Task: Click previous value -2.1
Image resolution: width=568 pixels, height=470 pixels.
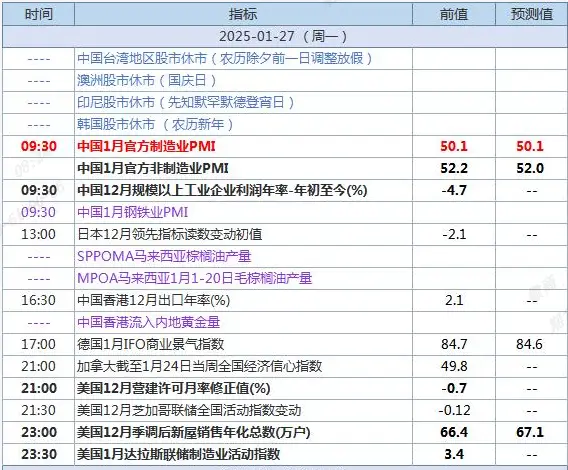Action: [x=454, y=234]
